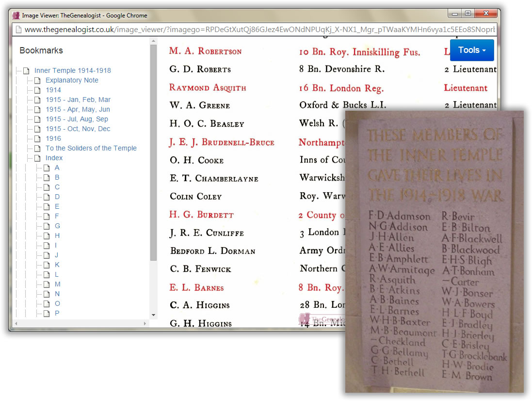This screenshot has height=401, width=532.
Task: Click page icon beside 1915 - Jul, Aug, Sep
Action: coord(37,119)
